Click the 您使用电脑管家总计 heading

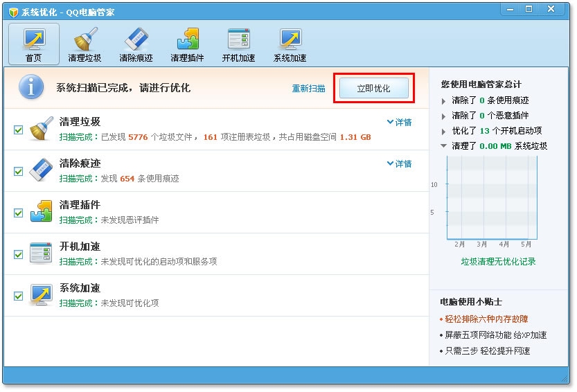481,84
